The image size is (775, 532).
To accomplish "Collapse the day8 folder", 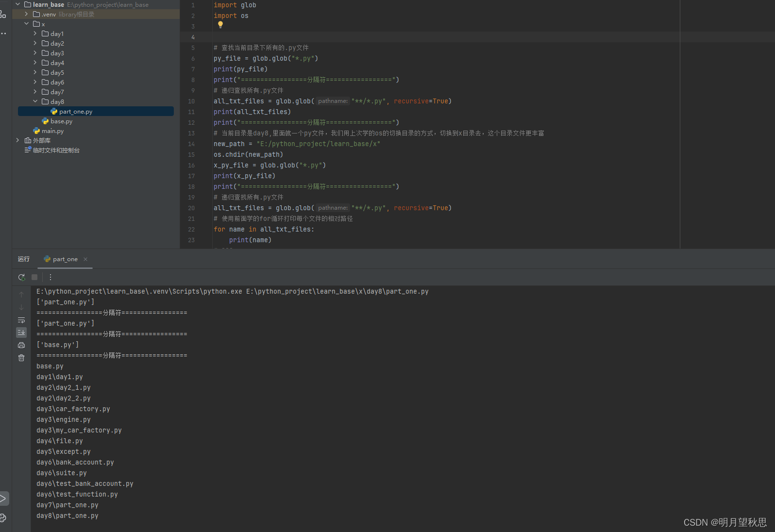I will 35,101.
